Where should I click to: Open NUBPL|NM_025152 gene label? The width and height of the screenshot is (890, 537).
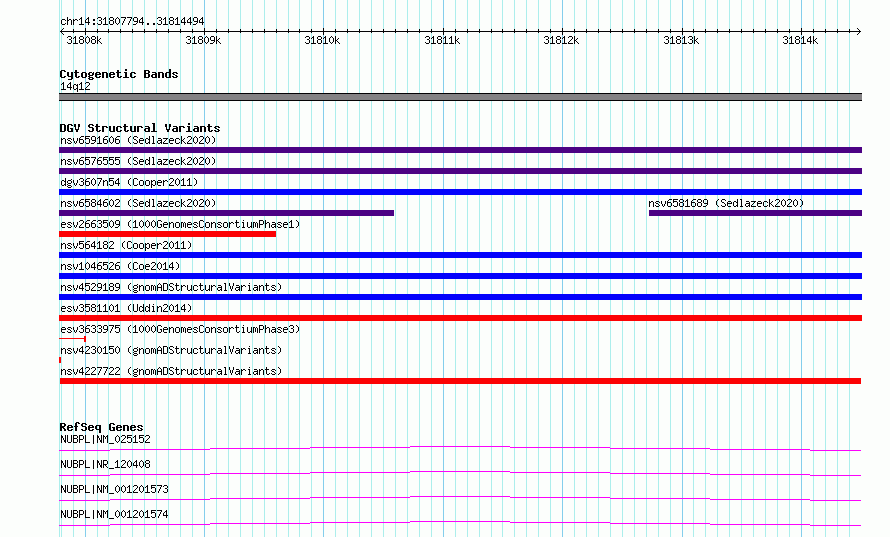pyautogui.click(x=106, y=439)
